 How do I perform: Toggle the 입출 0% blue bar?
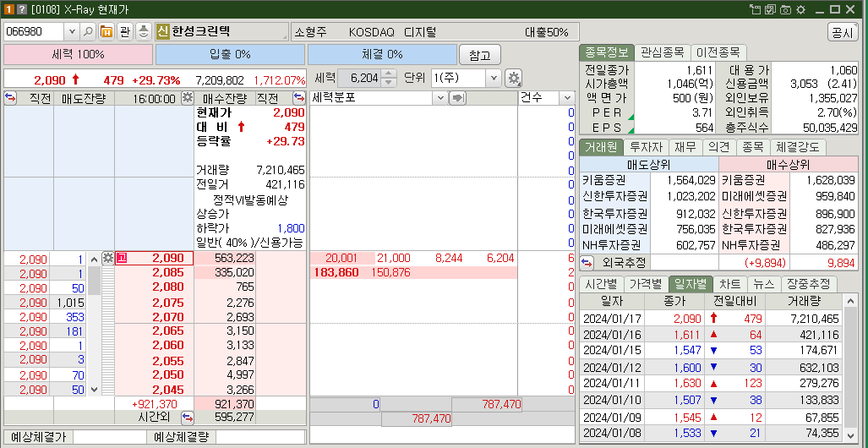tap(230, 55)
